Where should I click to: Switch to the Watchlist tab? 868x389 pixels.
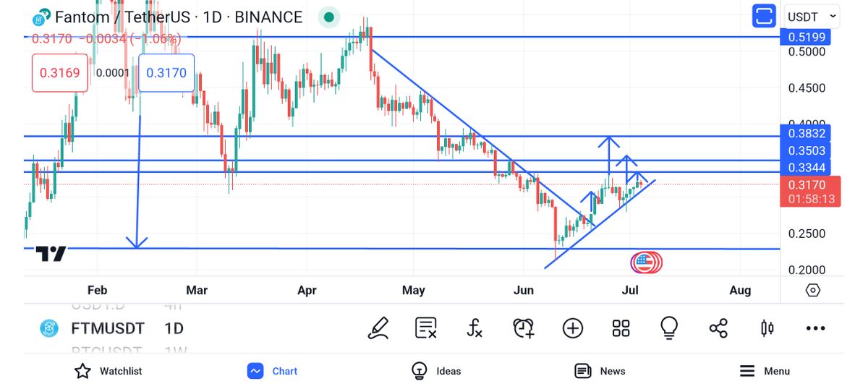pyautogui.click(x=109, y=371)
